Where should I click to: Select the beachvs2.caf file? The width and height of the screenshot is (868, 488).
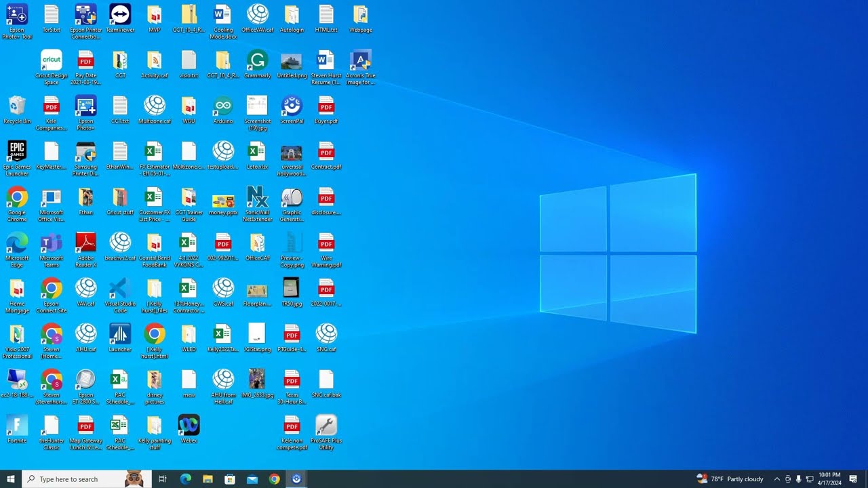(120, 247)
